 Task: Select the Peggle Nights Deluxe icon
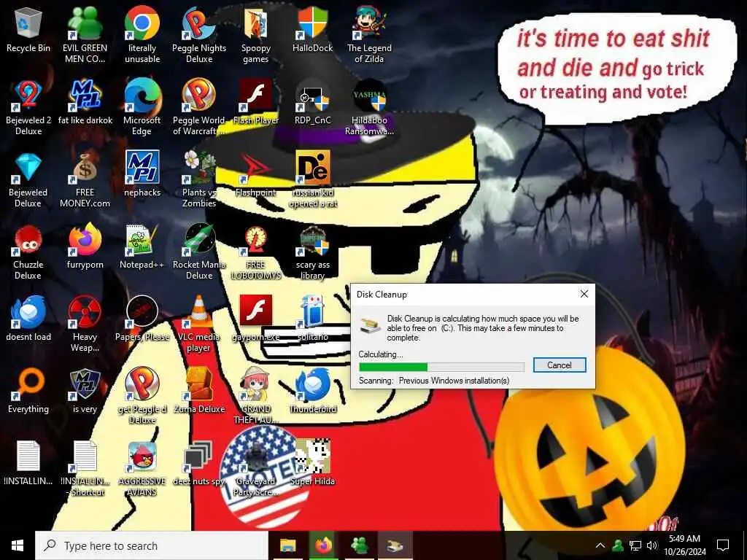click(199, 24)
